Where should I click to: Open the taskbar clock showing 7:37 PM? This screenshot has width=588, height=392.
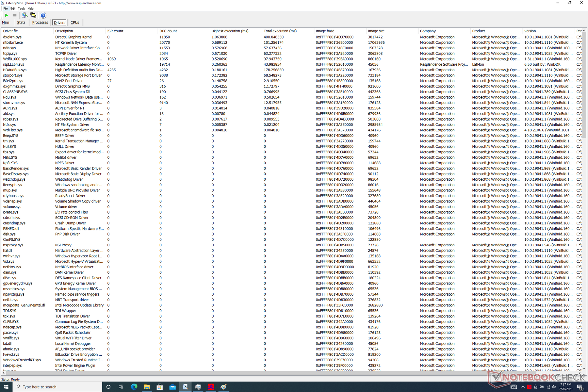(566, 387)
